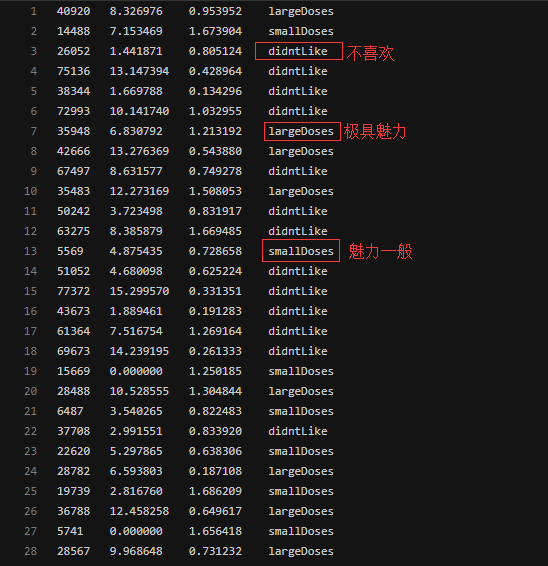
Task: Select 6487 on line 21
Action: point(70,411)
